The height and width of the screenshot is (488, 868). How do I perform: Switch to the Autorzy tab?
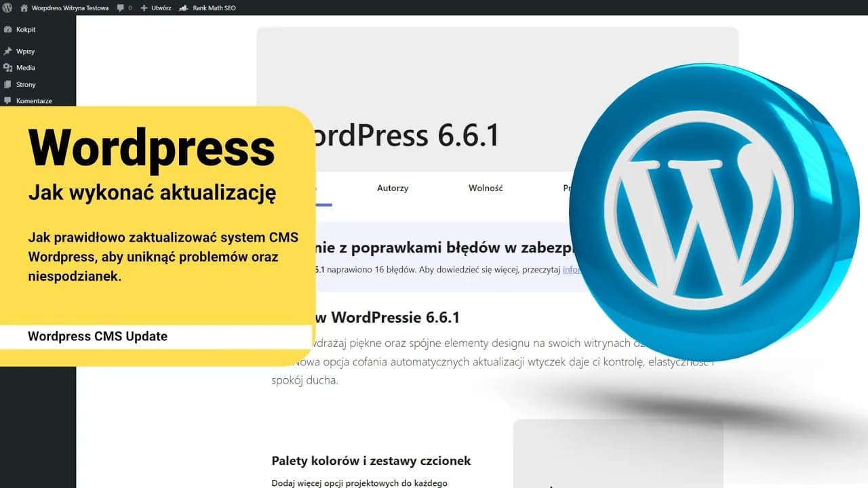click(393, 188)
